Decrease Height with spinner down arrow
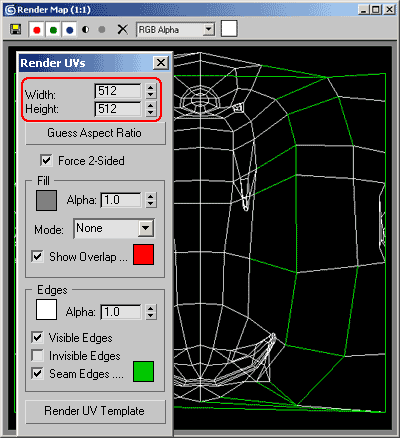This screenshot has height=438, width=400. click(x=151, y=113)
